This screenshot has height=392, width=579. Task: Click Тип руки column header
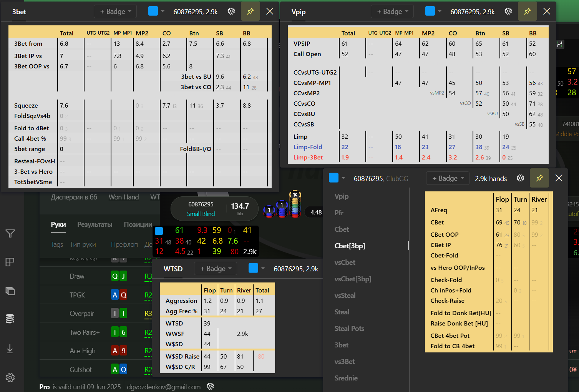pyautogui.click(x=83, y=244)
